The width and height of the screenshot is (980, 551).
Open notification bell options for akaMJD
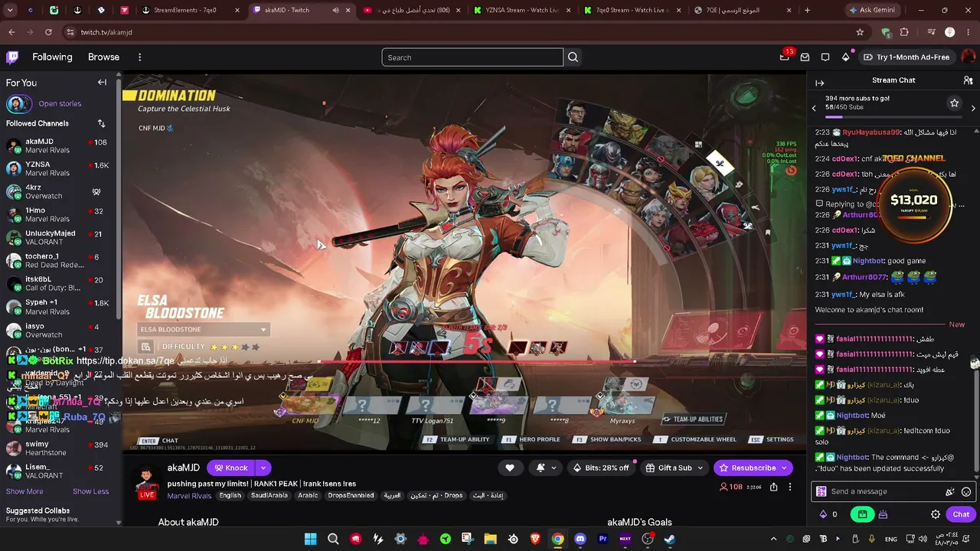(545, 468)
